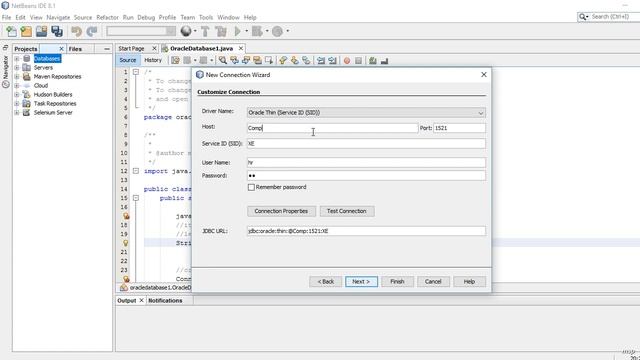Click the Open Project toolbar icon
Image resolution: width=640 pixels, height=360 pixels.
click(x=41, y=31)
